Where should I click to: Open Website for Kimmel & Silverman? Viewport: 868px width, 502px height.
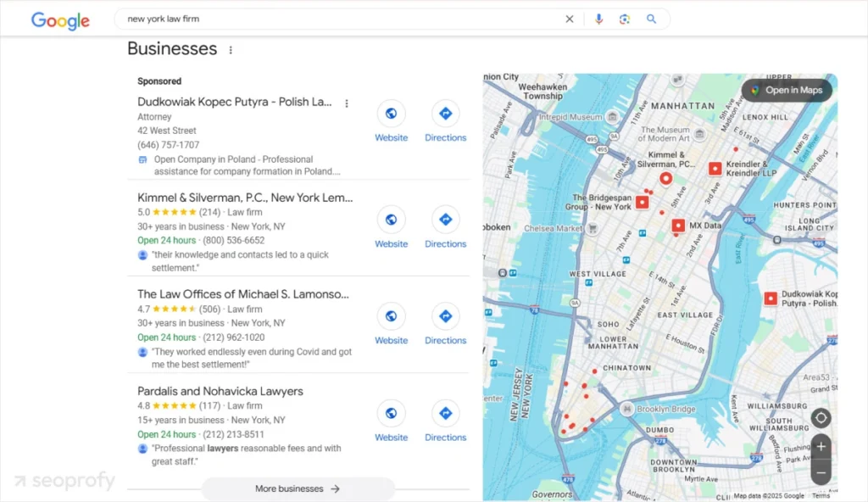(391, 226)
